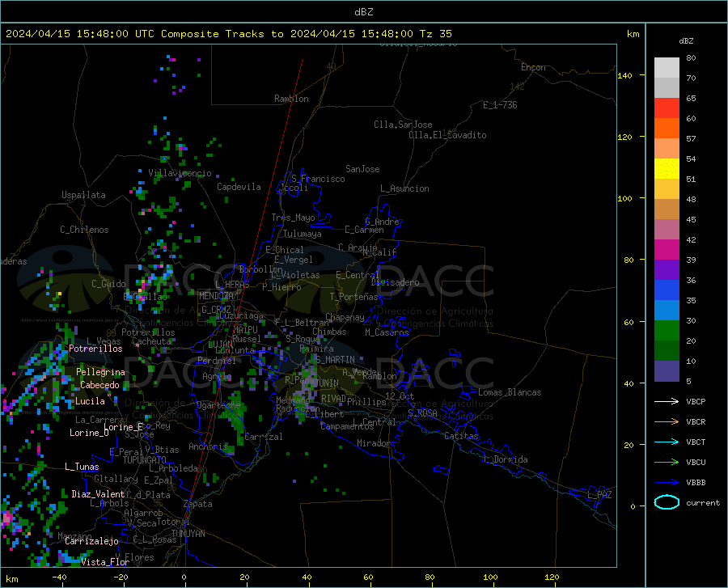728x588 pixels.
Task: Click the TUNUYAN map label
Action: pyautogui.click(x=188, y=534)
